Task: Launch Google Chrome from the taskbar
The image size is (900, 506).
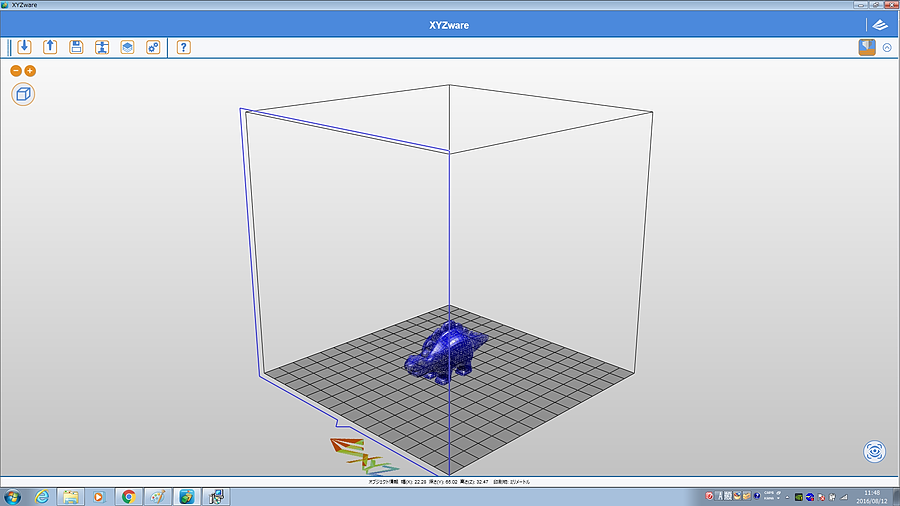Action: (x=128, y=496)
